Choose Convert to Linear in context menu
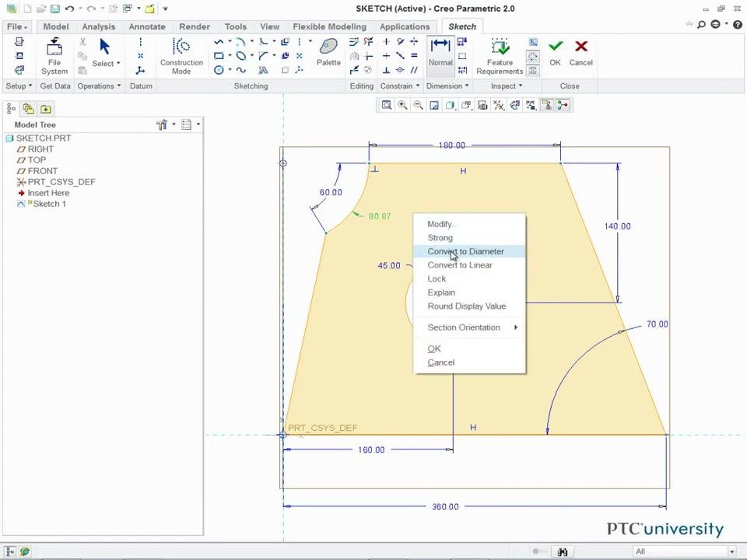Viewport: 747px width, 560px height. point(470,265)
